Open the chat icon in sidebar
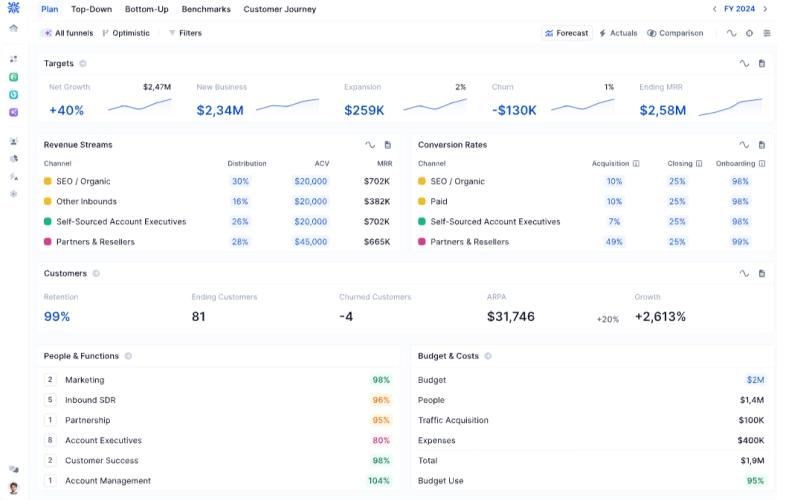This screenshot has height=500, width=800. pos(14,469)
